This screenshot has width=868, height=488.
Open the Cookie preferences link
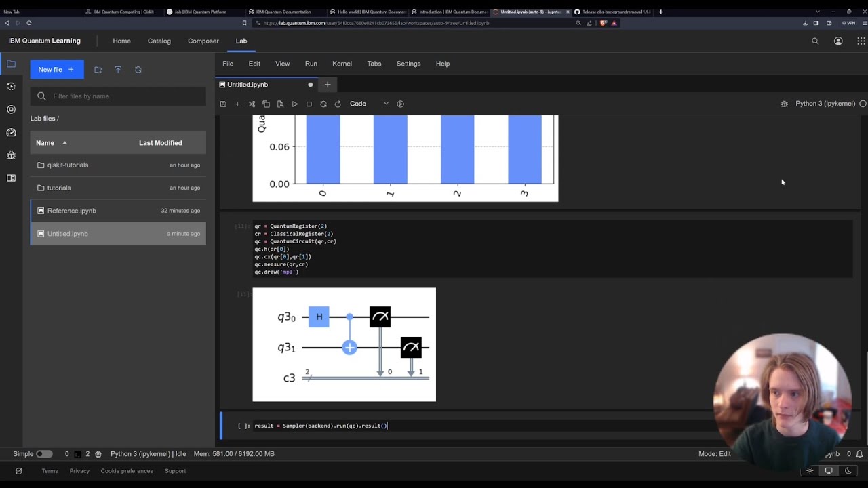[x=127, y=471]
